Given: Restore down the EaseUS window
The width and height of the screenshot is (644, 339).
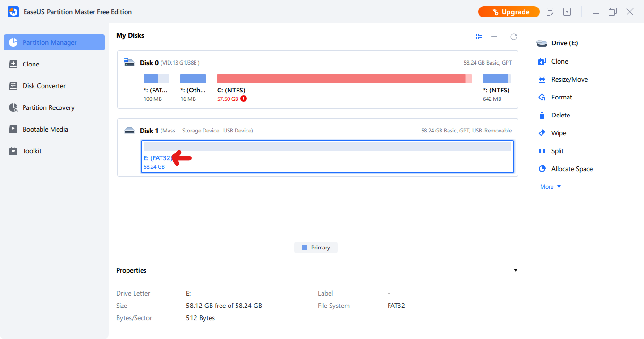Looking at the screenshot, I should (x=612, y=12).
